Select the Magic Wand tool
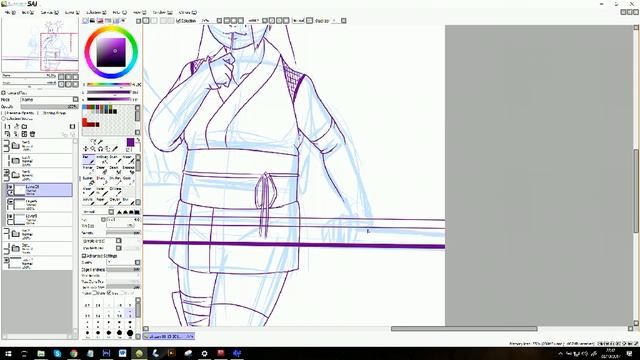This screenshot has height=360, width=640. click(100, 141)
